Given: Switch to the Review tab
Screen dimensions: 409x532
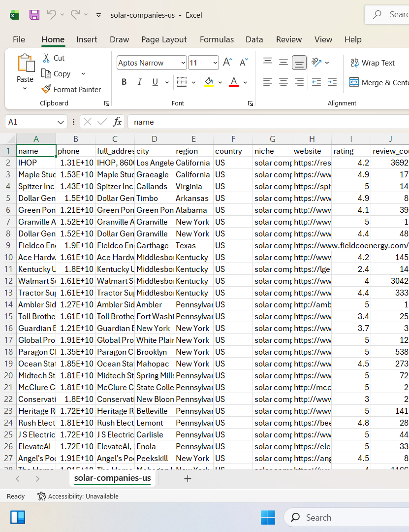Looking at the screenshot, I should click(x=289, y=40).
